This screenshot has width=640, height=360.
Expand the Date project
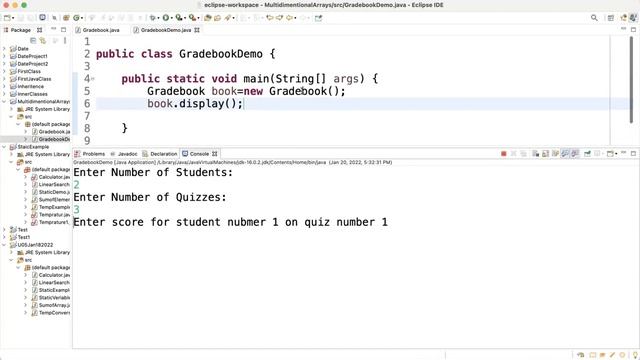click(4, 49)
